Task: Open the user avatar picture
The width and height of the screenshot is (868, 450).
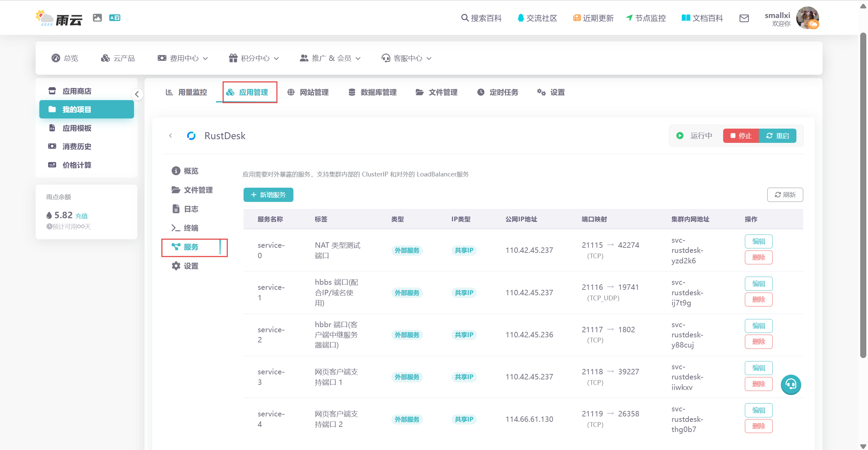Action: pyautogui.click(x=807, y=18)
